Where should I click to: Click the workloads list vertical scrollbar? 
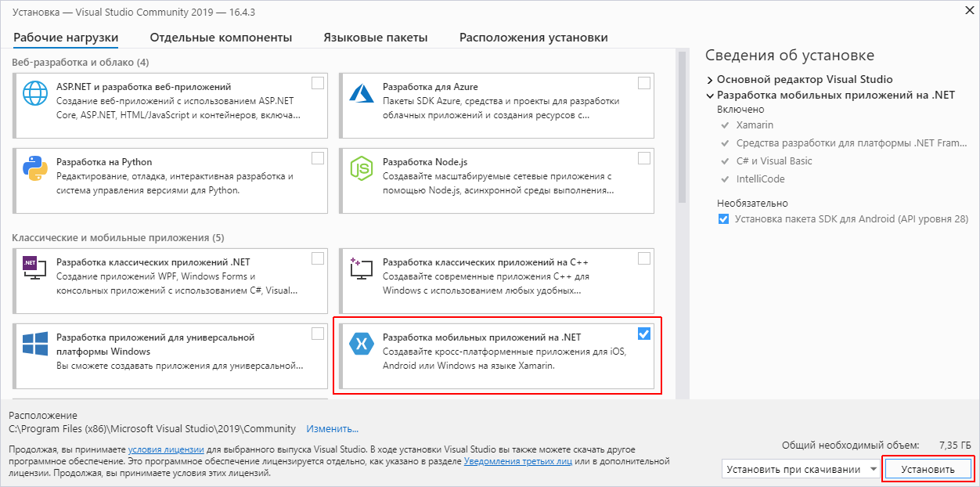click(682, 125)
